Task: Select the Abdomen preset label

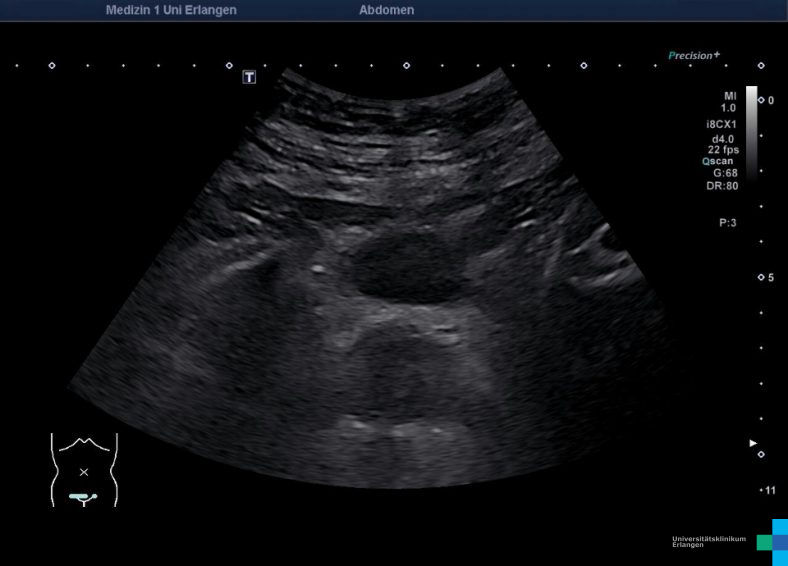Action: click(386, 10)
